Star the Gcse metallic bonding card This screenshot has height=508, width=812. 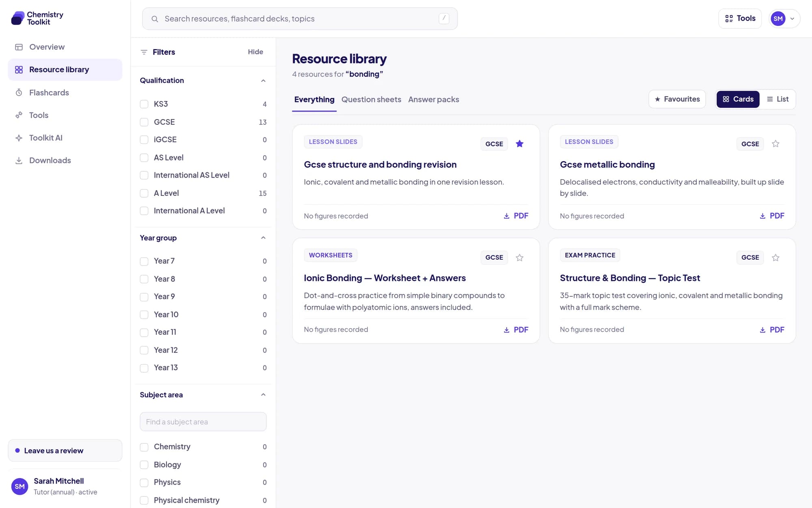[x=775, y=144]
